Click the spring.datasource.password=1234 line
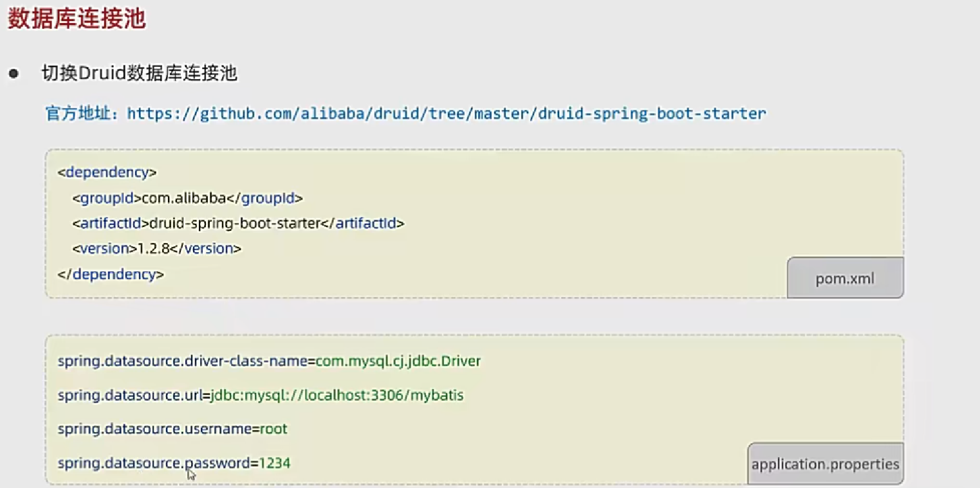The width and height of the screenshot is (980, 488). (174, 462)
